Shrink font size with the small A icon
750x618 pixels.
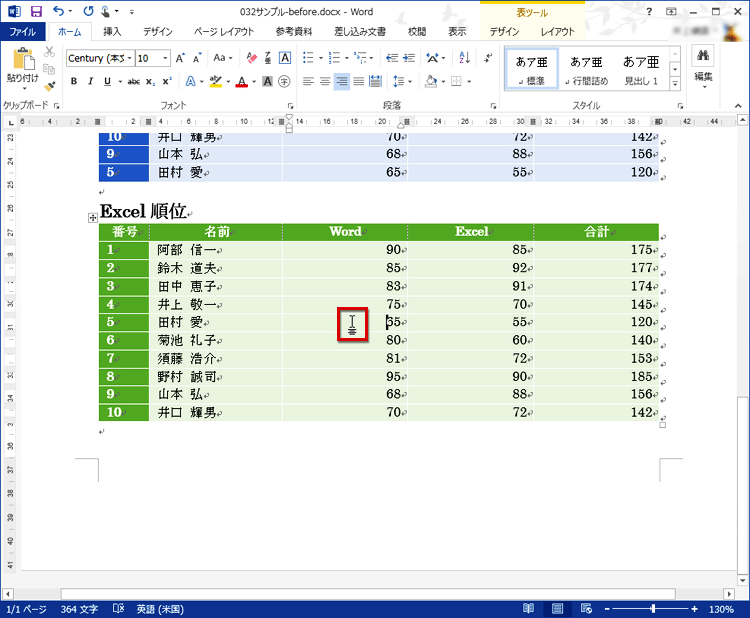[x=197, y=58]
